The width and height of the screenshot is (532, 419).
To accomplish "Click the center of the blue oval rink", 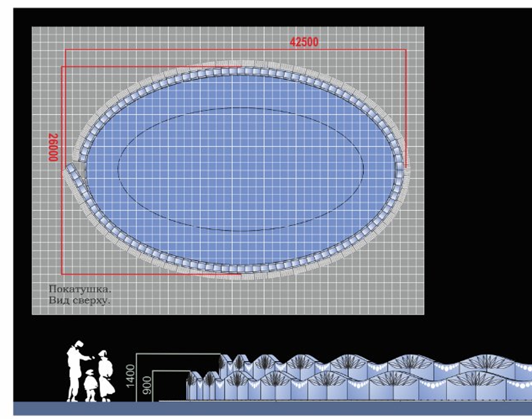I will coord(240,169).
